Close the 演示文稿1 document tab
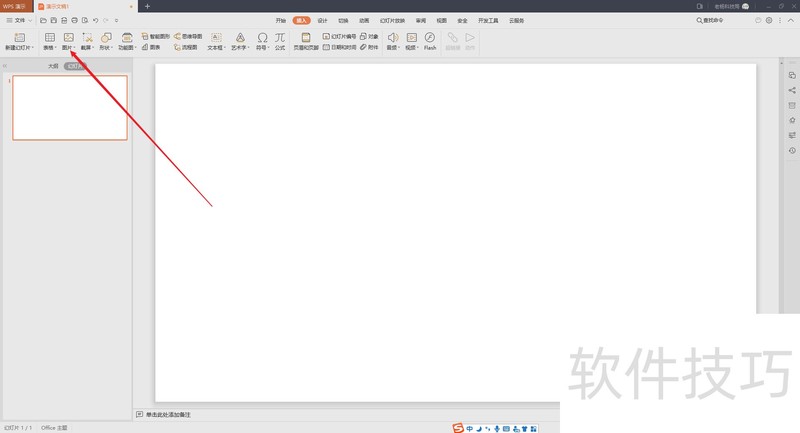 click(131, 7)
